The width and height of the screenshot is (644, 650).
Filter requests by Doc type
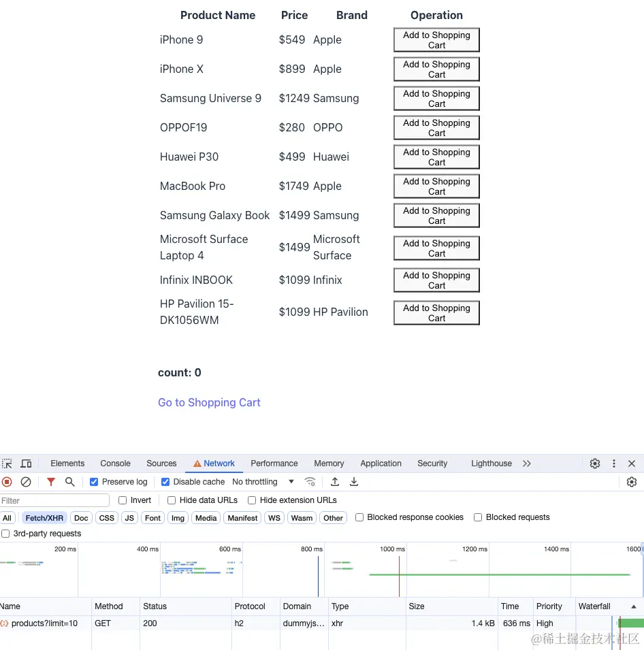tap(81, 518)
